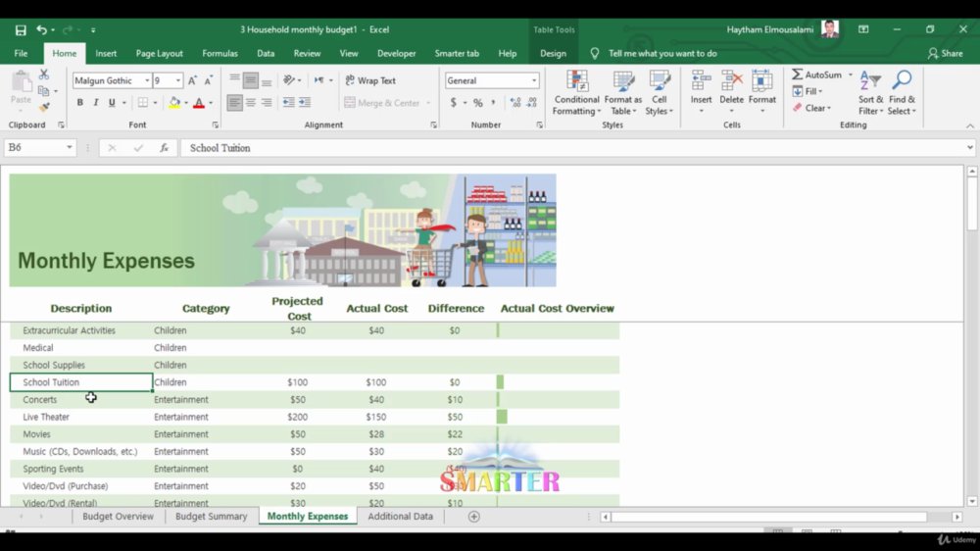This screenshot has width=980, height=551.
Task: Expand the font size dropdown
Action: point(178,80)
